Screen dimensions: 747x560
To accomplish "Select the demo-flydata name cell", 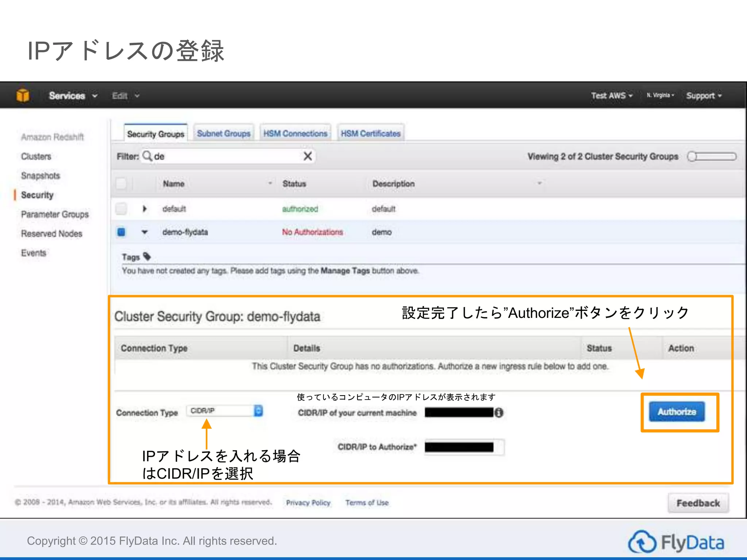I will click(x=185, y=232).
